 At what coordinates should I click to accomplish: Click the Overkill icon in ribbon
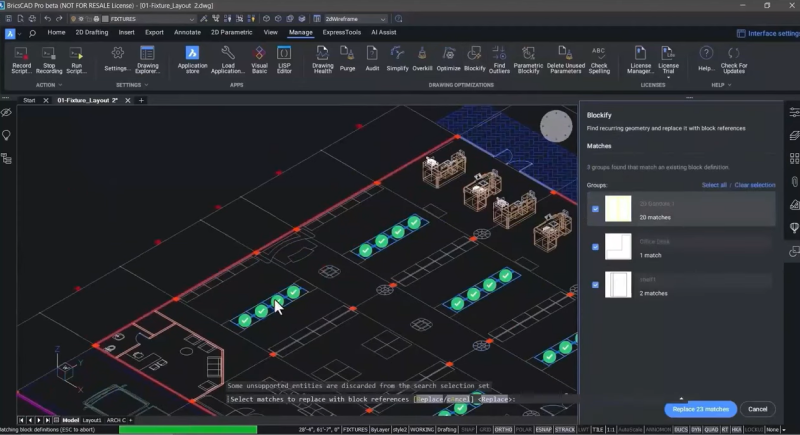click(x=423, y=54)
